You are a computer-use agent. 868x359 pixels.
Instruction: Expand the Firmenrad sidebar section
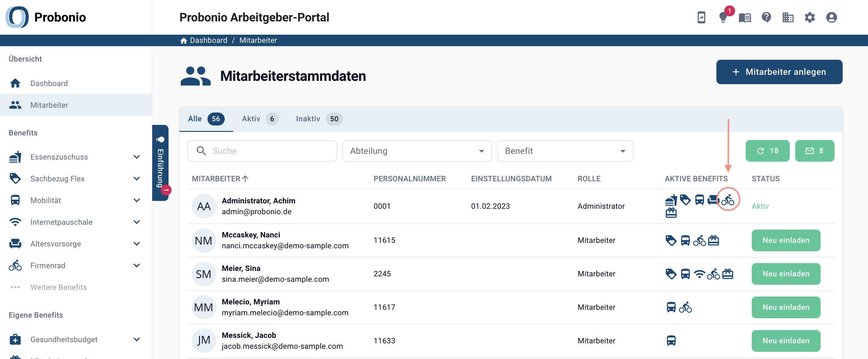(x=137, y=265)
